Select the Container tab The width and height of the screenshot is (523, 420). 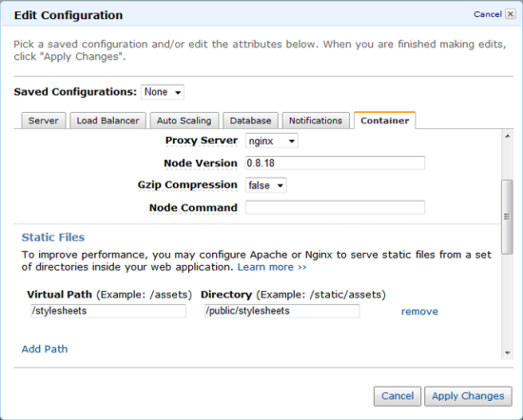[x=384, y=121]
